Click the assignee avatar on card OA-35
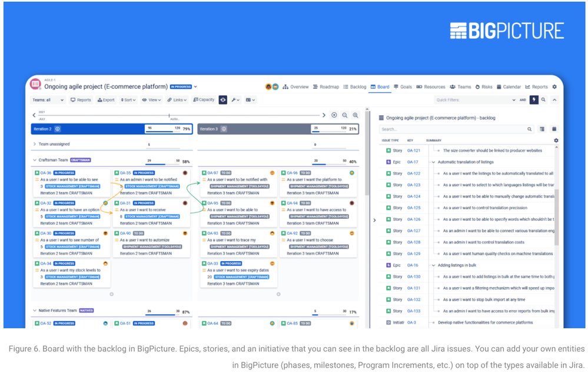Viewport: 588px width, 373px height. [x=185, y=173]
